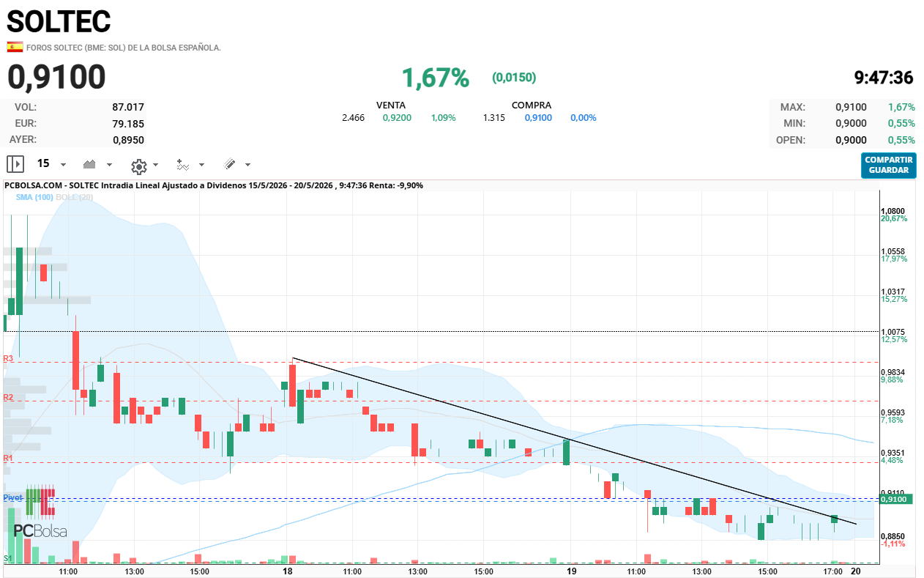Click the large 0,9100 last price
Viewport: 924px width, 578px height.
57,77
